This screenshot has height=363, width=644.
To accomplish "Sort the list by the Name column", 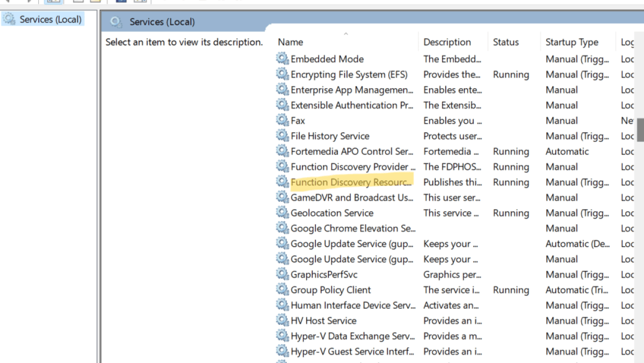I will coord(291,42).
